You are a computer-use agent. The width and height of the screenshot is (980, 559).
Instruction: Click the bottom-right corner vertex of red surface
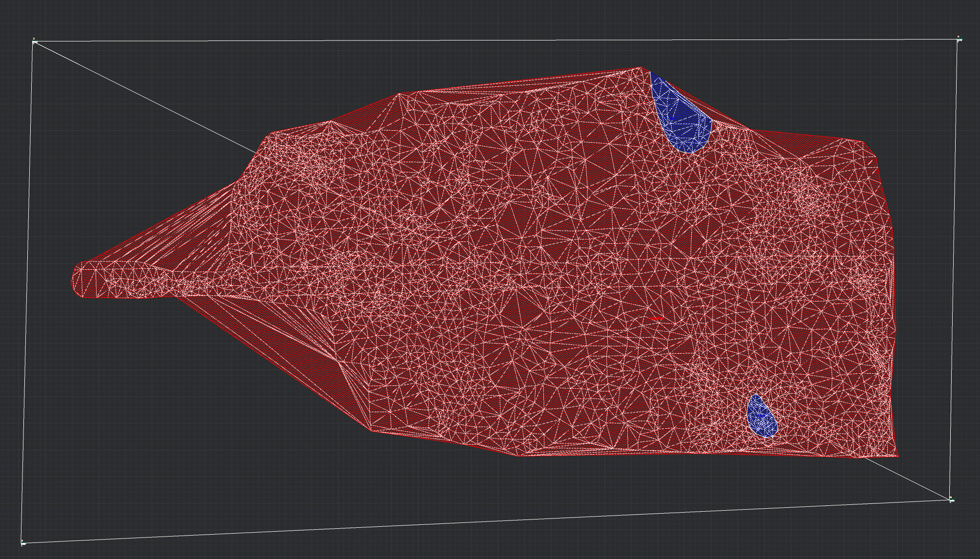898,456
